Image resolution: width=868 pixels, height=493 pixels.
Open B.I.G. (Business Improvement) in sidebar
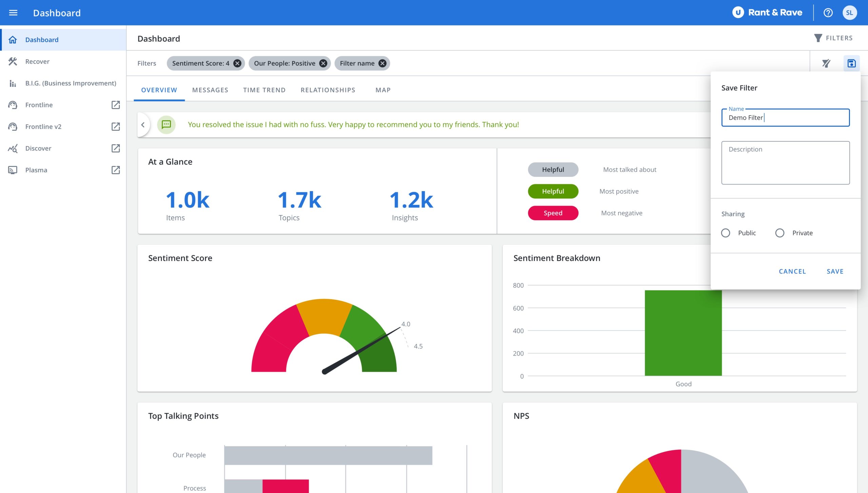(x=64, y=83)
